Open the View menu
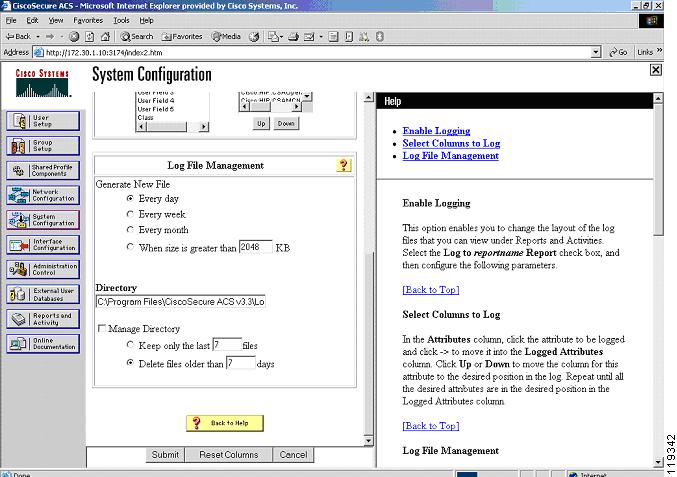The image size is (677, 477). pyautogui.click(x=56, y=20)
